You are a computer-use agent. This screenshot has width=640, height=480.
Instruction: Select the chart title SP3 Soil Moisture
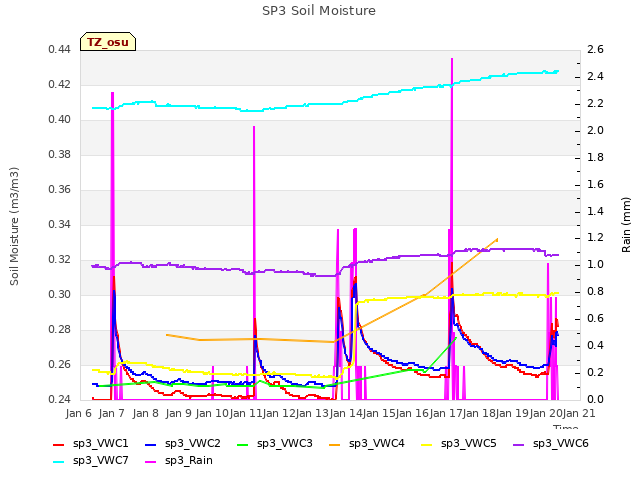click(x=319, y=11)
